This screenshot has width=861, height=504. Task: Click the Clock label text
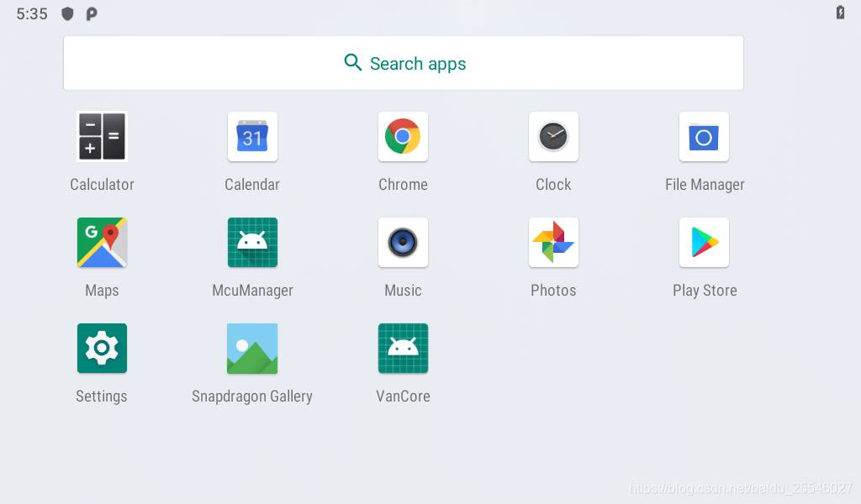coord(553,185)
